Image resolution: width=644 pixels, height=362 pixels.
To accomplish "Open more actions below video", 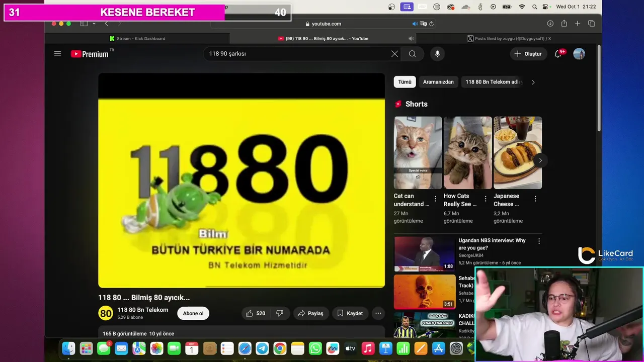I will [x=378, y=313].
